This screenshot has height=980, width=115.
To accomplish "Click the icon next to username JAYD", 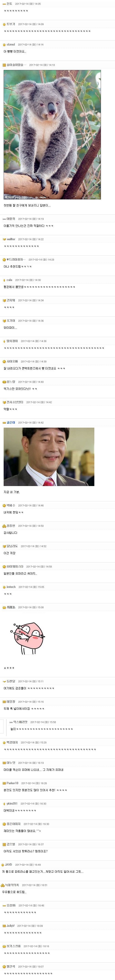I will pos(3,865).
